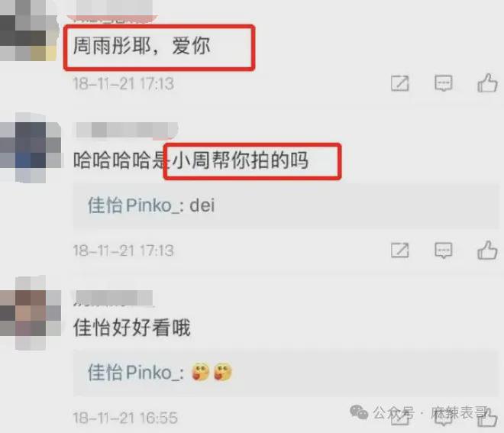This screenshot has height=433, width=504.
Task: Open the first commenter's blurred avatar
Action: (28, 31)
